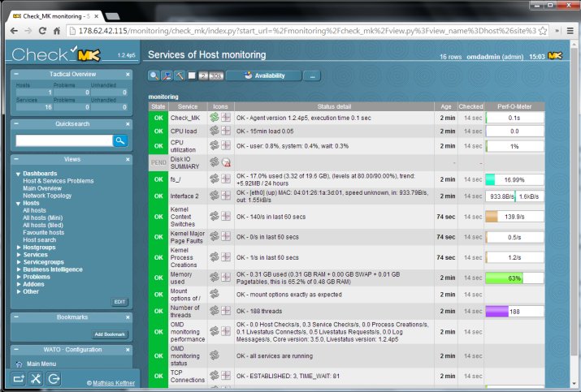This screenshot has height=392, width=581.
Task: Click the browser home button
Action: point(57,31)
